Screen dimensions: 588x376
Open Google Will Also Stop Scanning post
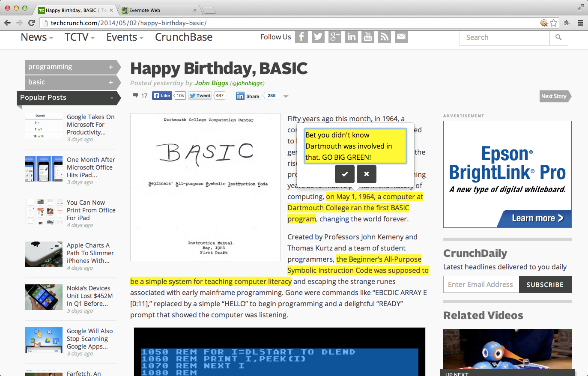[90, 339]
